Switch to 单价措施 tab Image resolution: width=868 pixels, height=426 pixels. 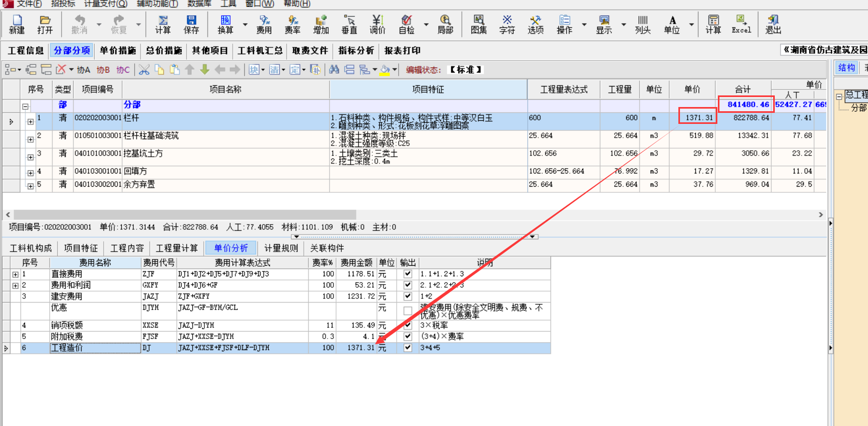click(118, 51)
